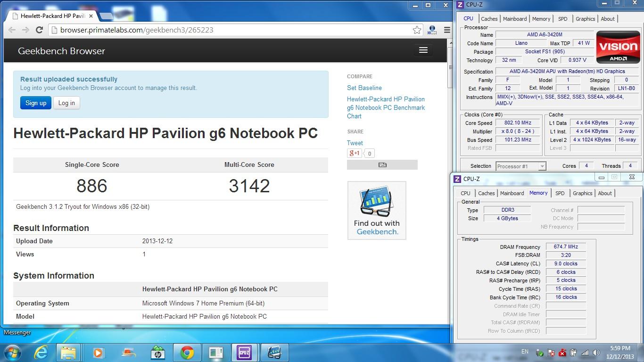The height and width of the screenshot is (362, 644).
Task: Reload the Geekbench page
Action: point(40,30)
